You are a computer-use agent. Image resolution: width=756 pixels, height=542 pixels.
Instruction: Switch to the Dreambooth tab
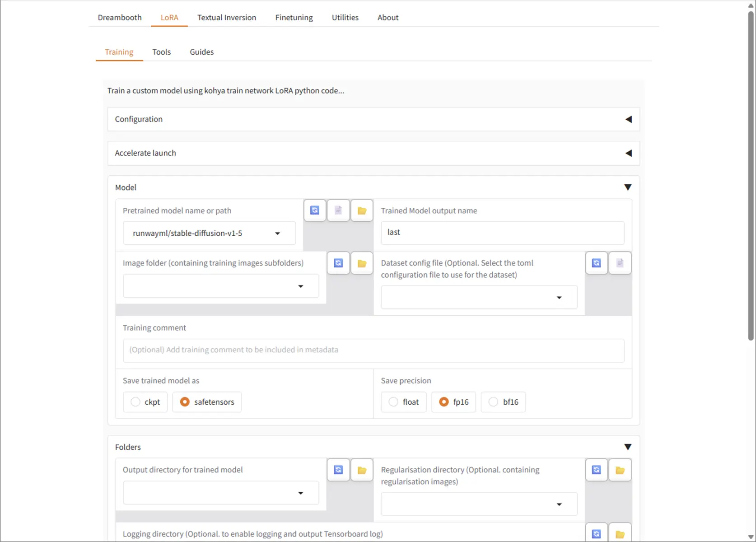tap(120, 18)
